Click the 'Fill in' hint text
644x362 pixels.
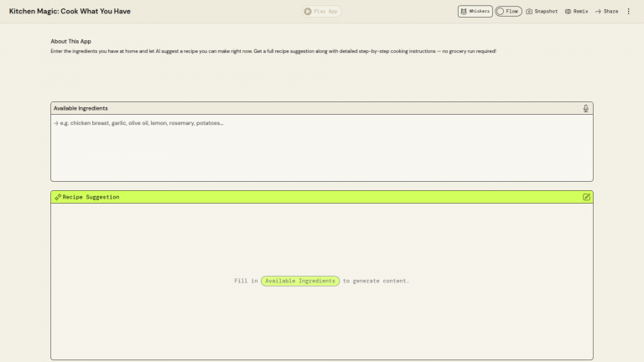click(x=246, y=281)
